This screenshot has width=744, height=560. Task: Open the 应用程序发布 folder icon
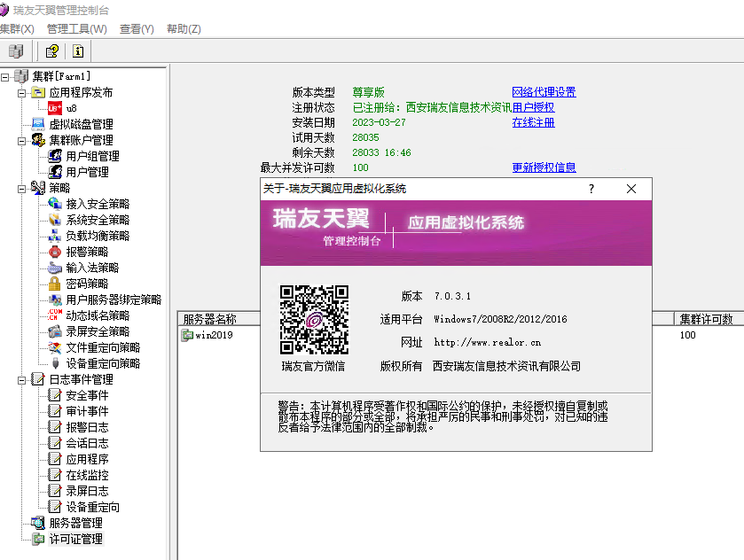(x=38, y=92)
